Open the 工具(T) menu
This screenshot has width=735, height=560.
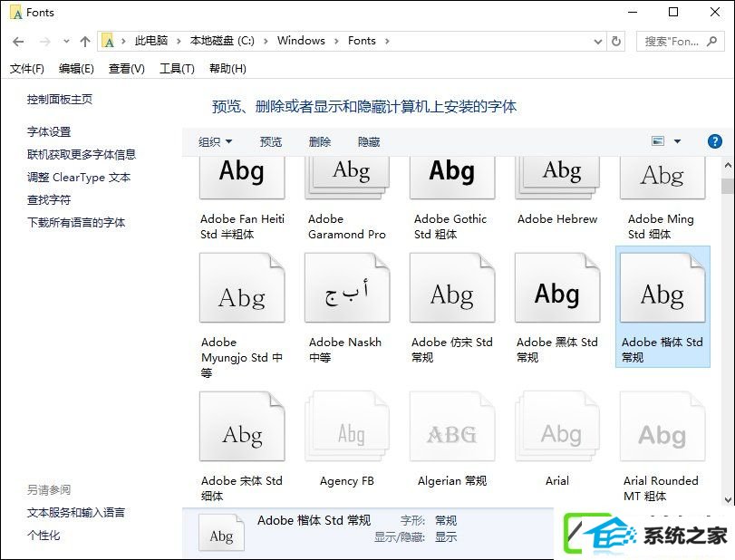(x=177, y=69)
